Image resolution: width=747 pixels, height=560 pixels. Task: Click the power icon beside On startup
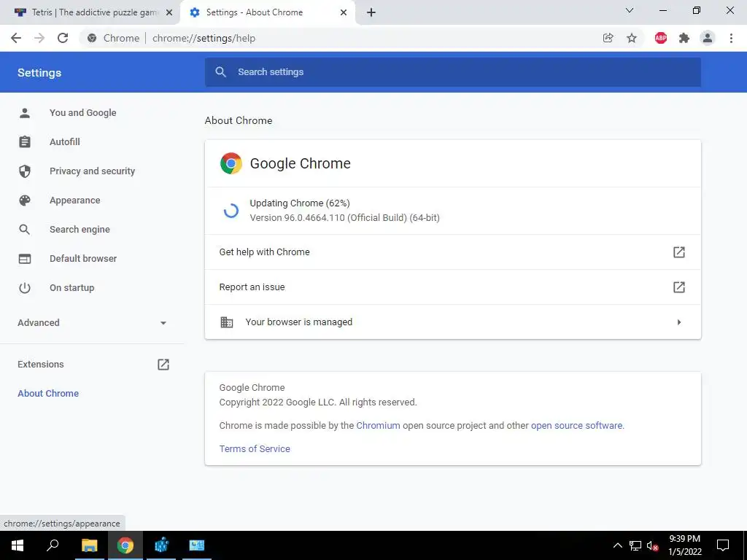point(25,287)
